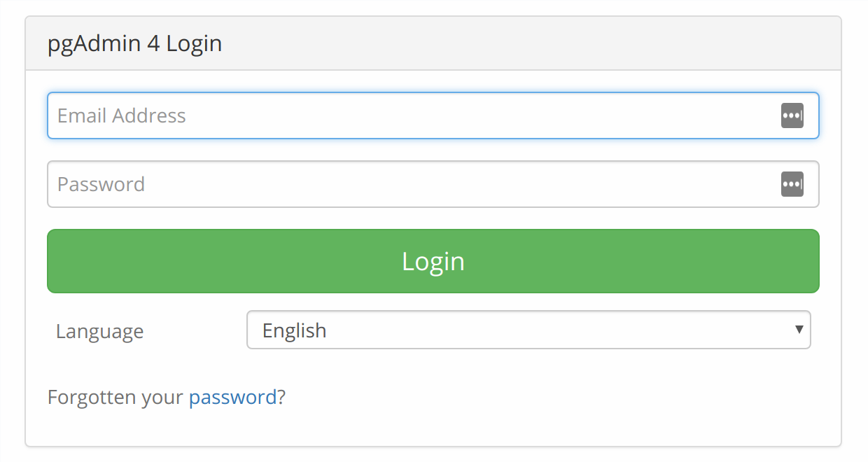
Task: Click the blue password hyperlink
Action: pos(232,397)
